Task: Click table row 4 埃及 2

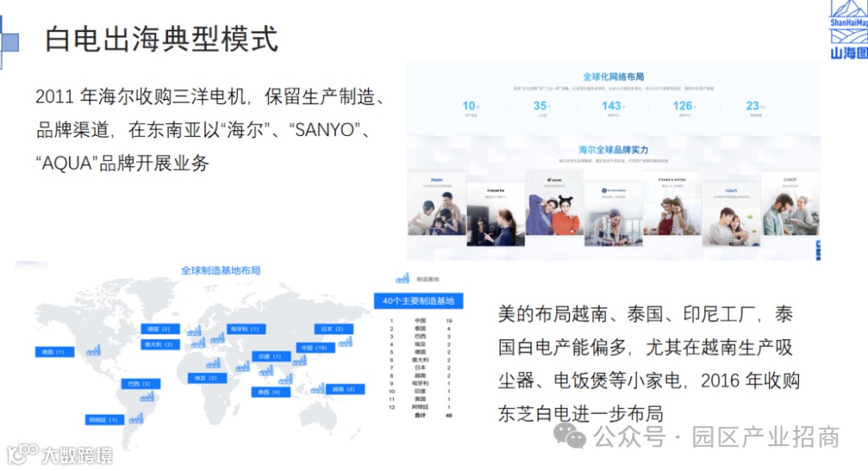Action: [420, 344]
